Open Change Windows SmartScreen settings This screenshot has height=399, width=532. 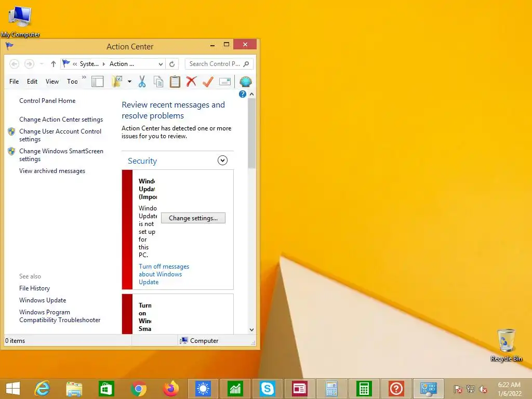tap(61, 155)
